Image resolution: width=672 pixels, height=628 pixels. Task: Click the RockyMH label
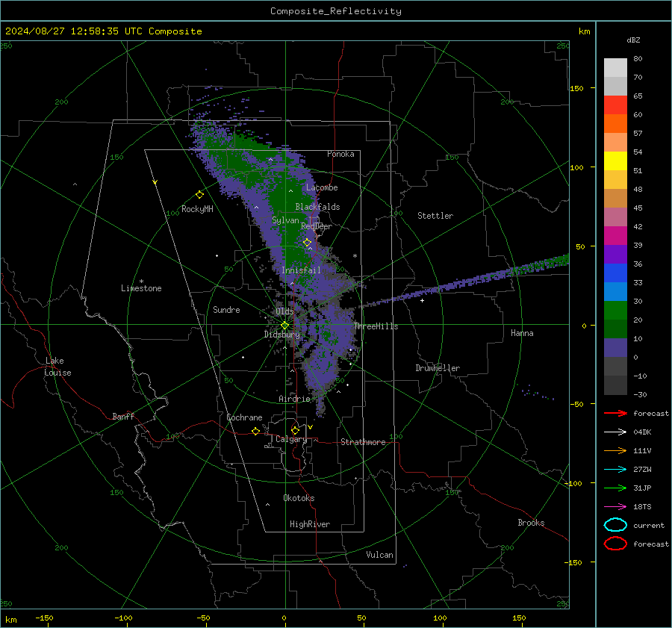tap(197, 209)
